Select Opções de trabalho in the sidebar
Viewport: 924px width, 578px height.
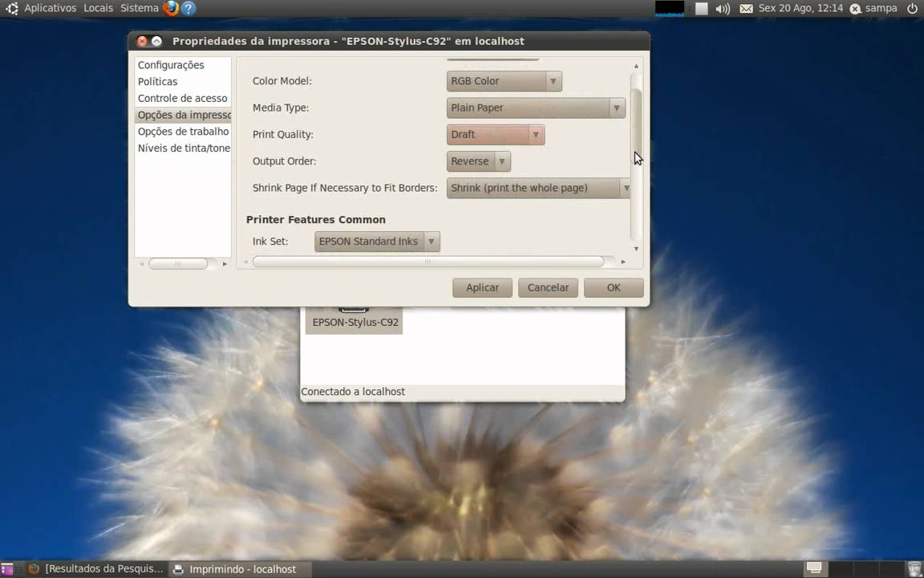(183, 132)
